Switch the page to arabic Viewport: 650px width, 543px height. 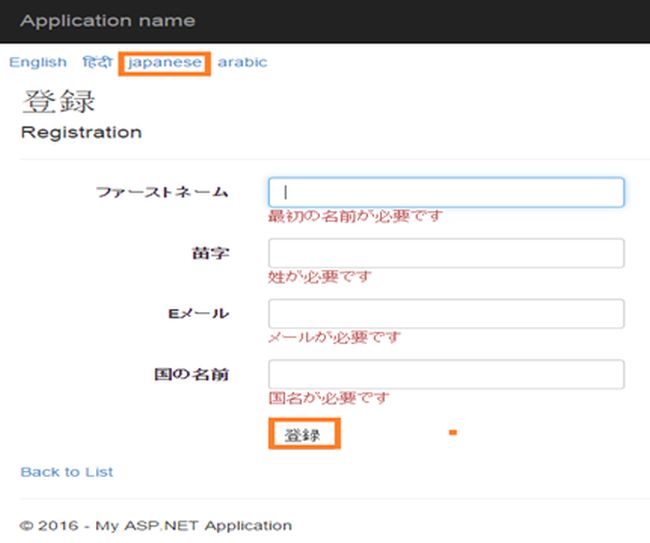point(242,62)
